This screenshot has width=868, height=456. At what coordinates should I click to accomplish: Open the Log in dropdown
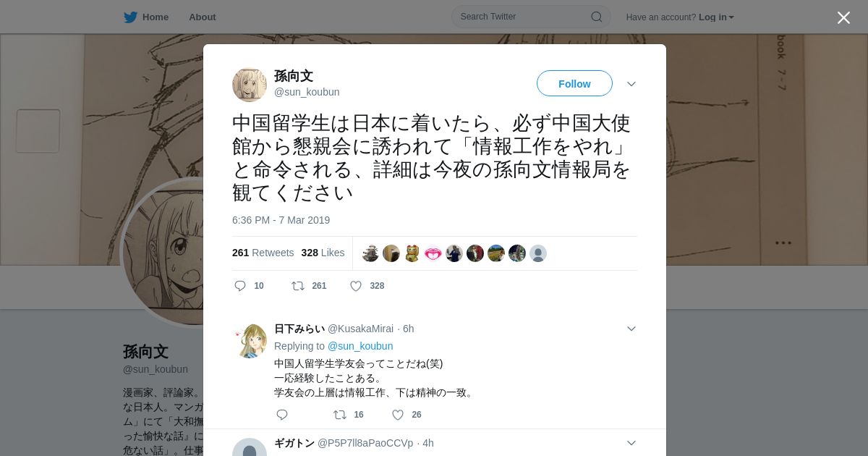[716, 17]
